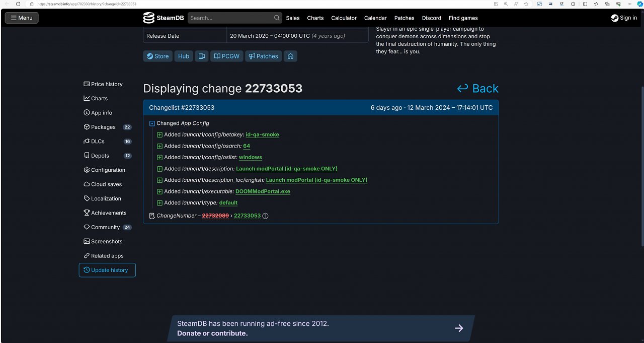The height and width of the screenshot is (343, 644).
Task: Click the Back link
Action: [x=477, y=89]
